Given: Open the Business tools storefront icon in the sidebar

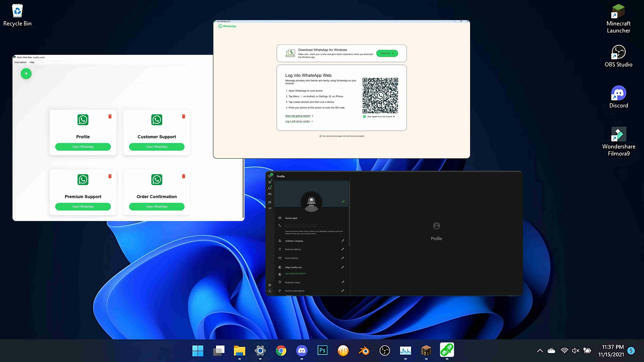Looking at the screenshot, I should tap(270, 202).
